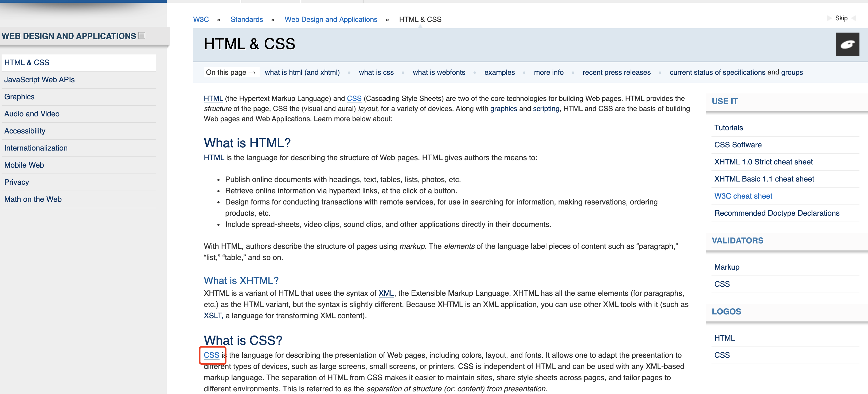Open the Markup validator link

pos(726,267)
